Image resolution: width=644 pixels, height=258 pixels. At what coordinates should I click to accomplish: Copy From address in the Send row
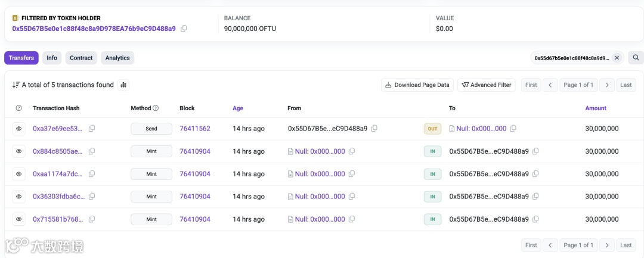(x=374, y=128)
